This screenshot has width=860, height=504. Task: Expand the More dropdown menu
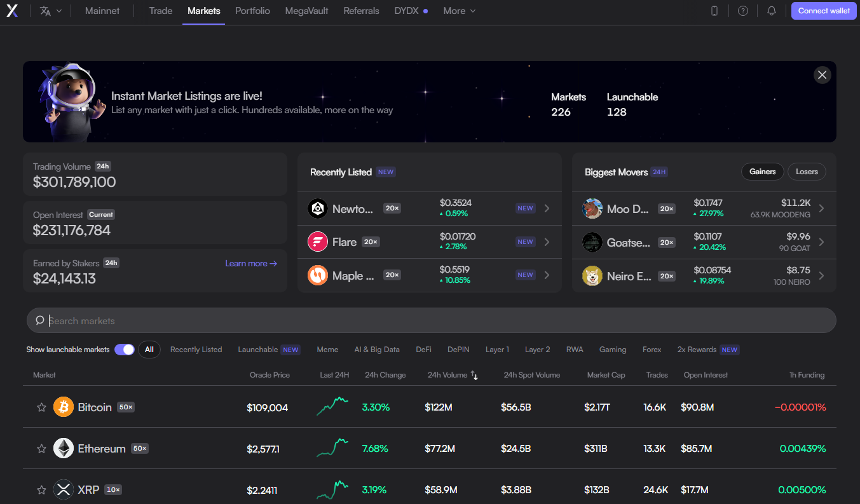[460, 11]
